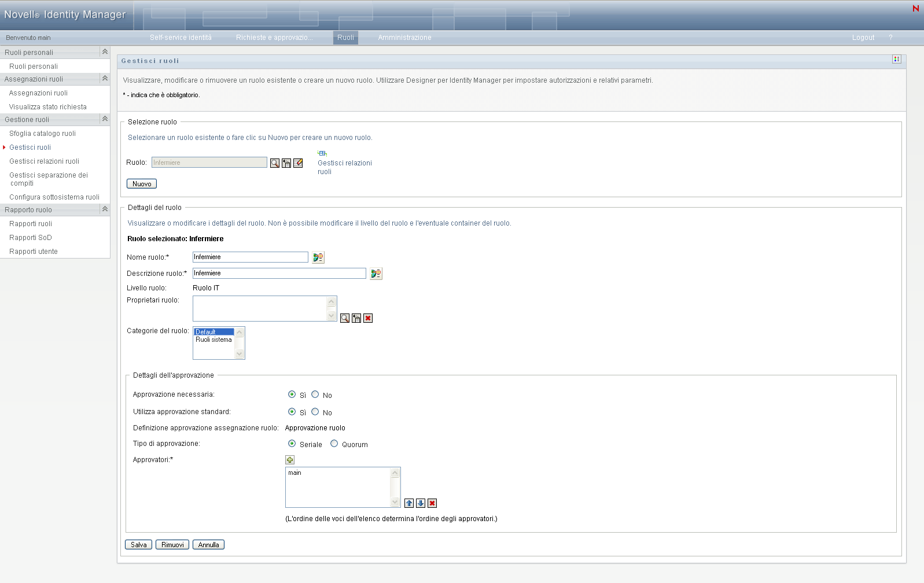This screenshot has width=924, height=583.
Task: Click the greyed Ruolo selection field
Action: pyautogui.click(x=209, y=163)
